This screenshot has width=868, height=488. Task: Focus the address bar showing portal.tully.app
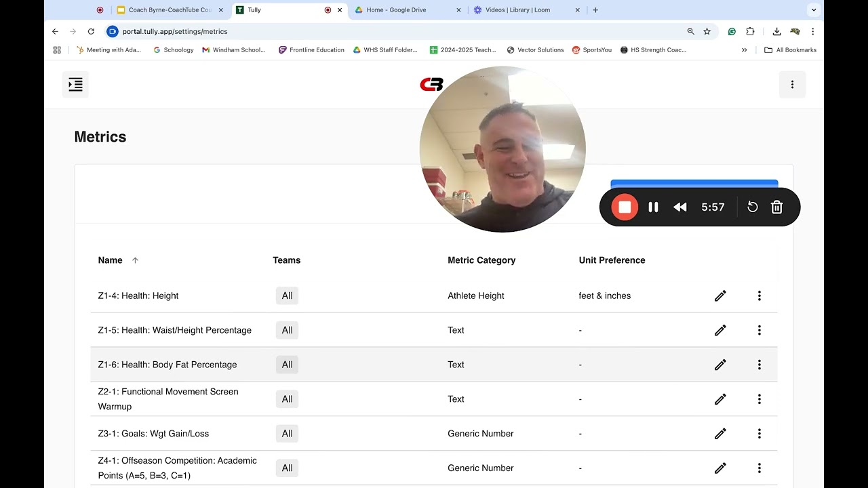pos(393,31)
